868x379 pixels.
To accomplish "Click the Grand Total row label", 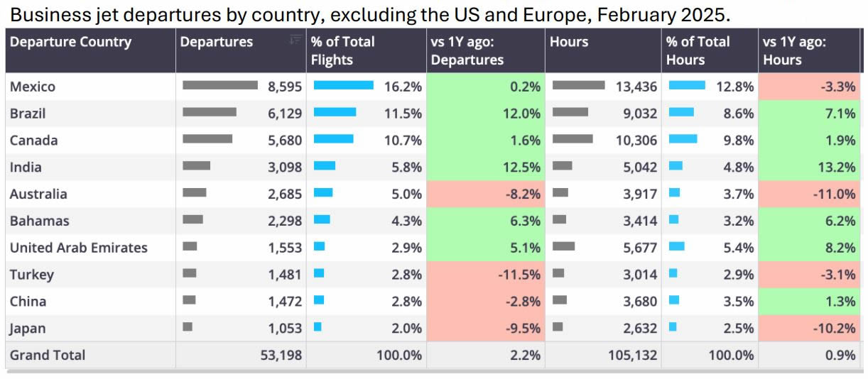I will 48,355.
